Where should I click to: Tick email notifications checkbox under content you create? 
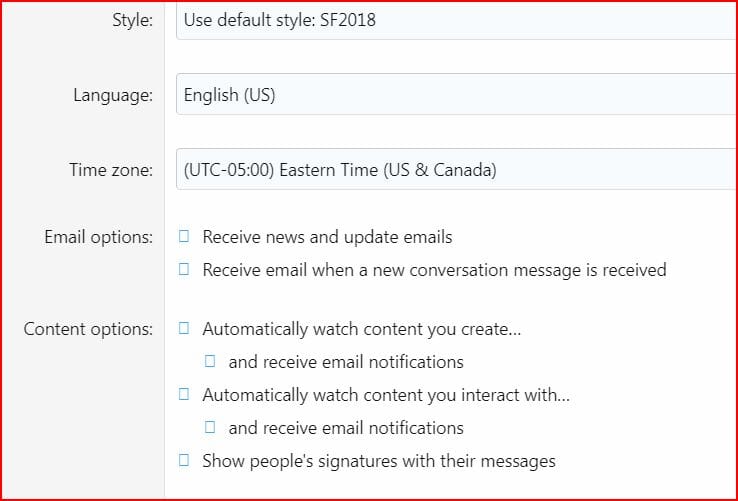(210, 361)
